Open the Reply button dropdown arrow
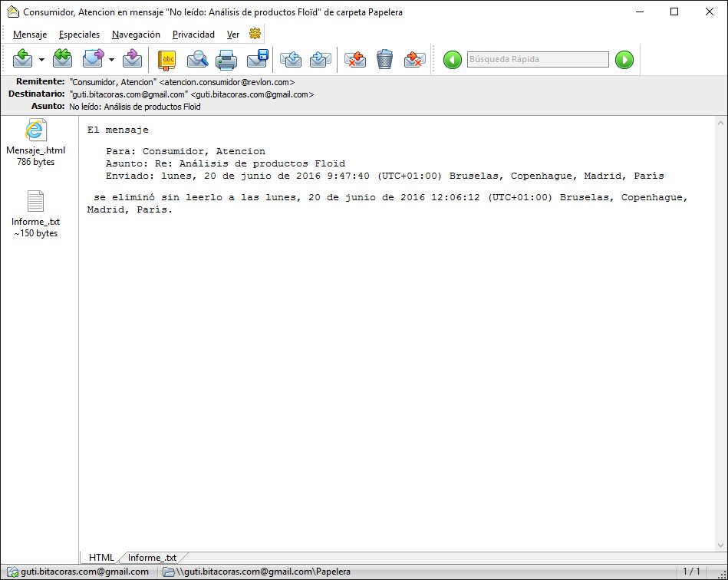Image resolution: width=728 pixels, height=580 pixels. (x=41, y=59)
